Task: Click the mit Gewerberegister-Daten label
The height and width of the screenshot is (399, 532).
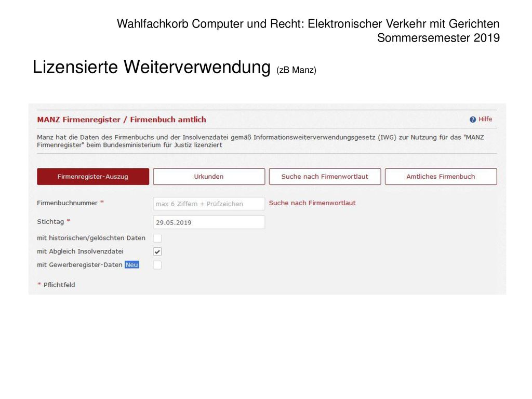Action: point(79,264)
